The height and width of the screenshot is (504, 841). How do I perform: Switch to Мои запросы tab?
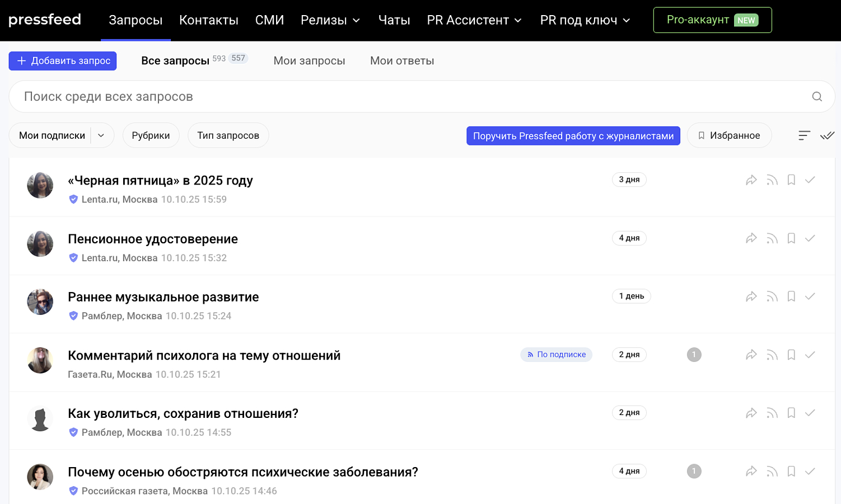[309, 61]
